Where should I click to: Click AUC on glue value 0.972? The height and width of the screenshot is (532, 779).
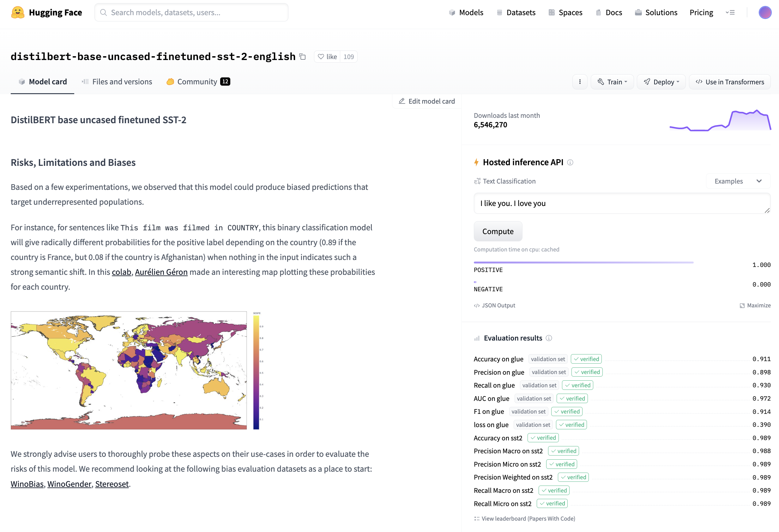click(761, 399)
